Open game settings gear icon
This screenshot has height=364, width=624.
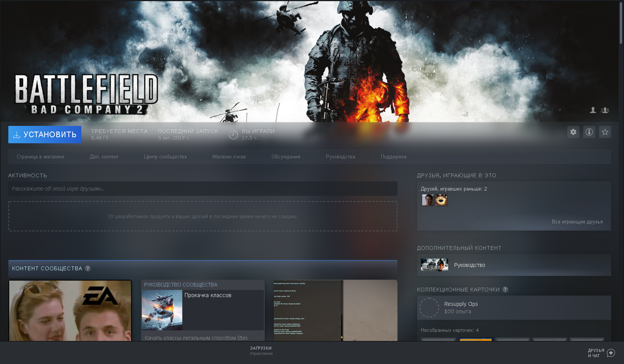tap(573, 132)
